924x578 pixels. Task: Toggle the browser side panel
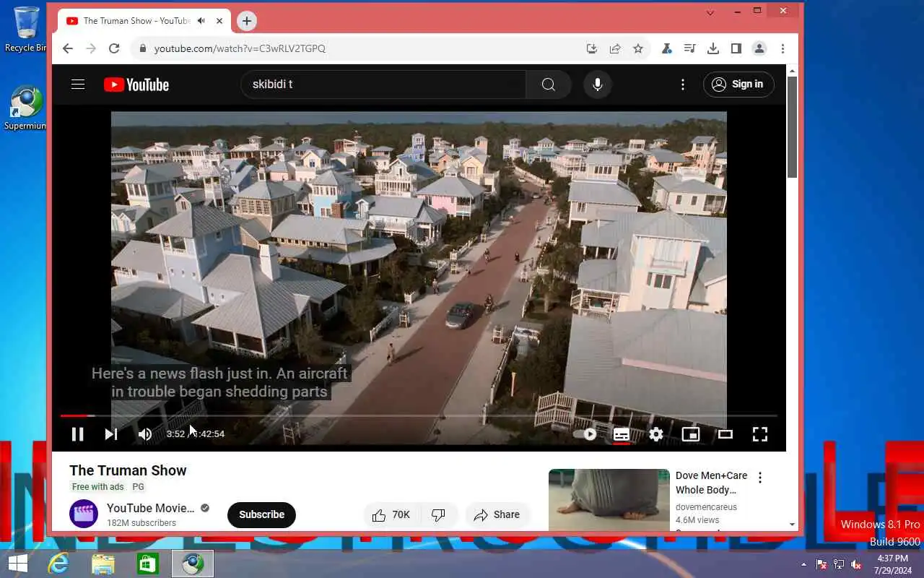pos(736,48)
